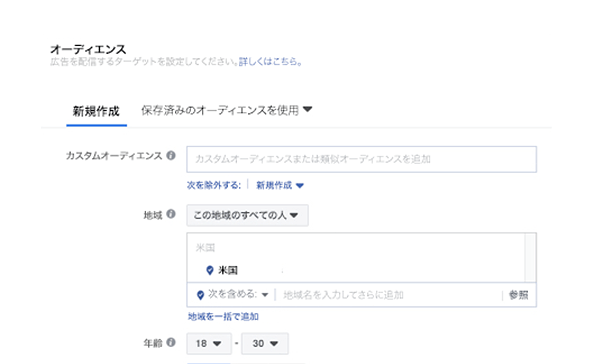Open the 新規作成 link dropdown under custom audience
Screen dimensions: 590x364
280,185
